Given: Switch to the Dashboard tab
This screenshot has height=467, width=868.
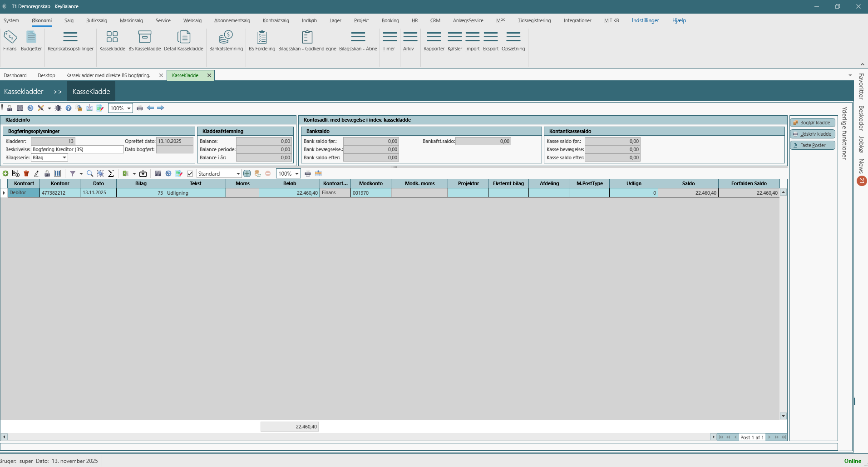Looking at the screenshot, I should [x=15, y=75].
